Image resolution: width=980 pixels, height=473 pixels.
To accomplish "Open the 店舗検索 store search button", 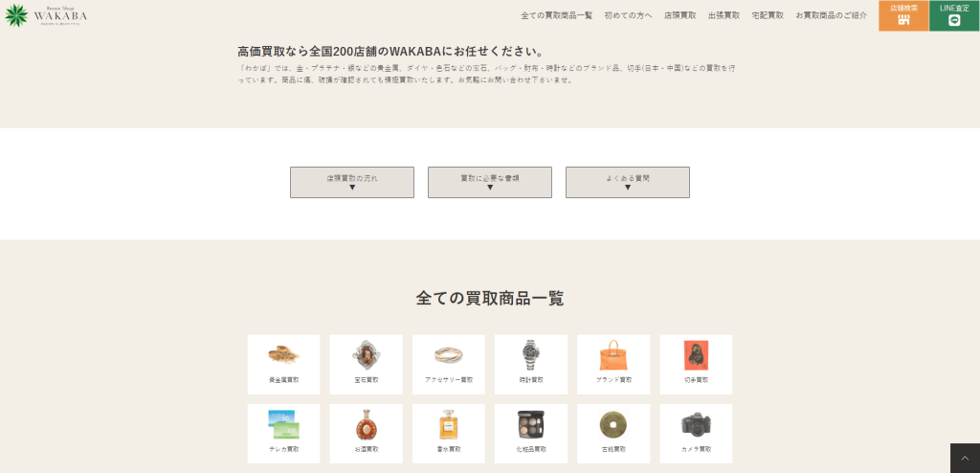I will point(903,15).
